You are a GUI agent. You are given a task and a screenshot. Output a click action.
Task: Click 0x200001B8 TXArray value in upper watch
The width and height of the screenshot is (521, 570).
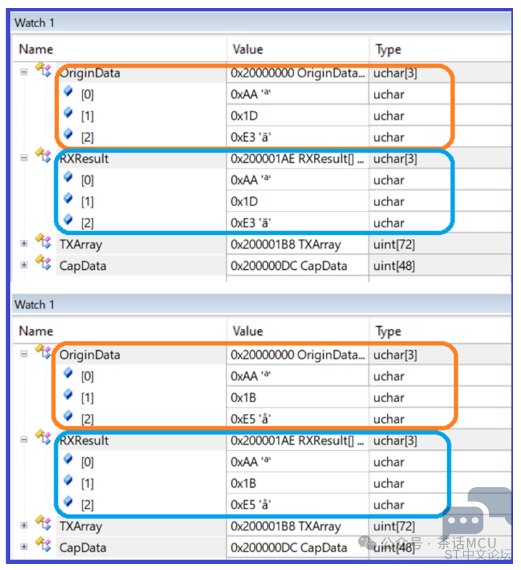point(286,245)
